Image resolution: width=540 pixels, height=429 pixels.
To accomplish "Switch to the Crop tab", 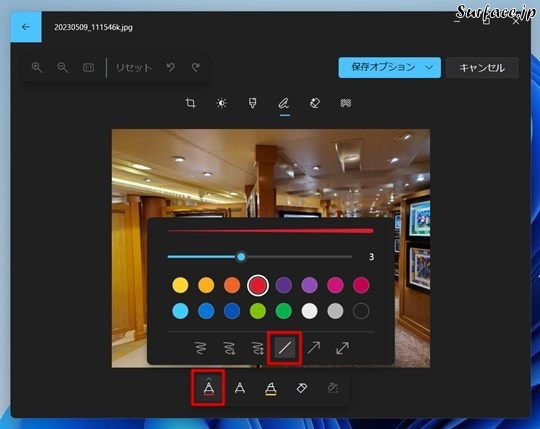I will coord(190,103).
